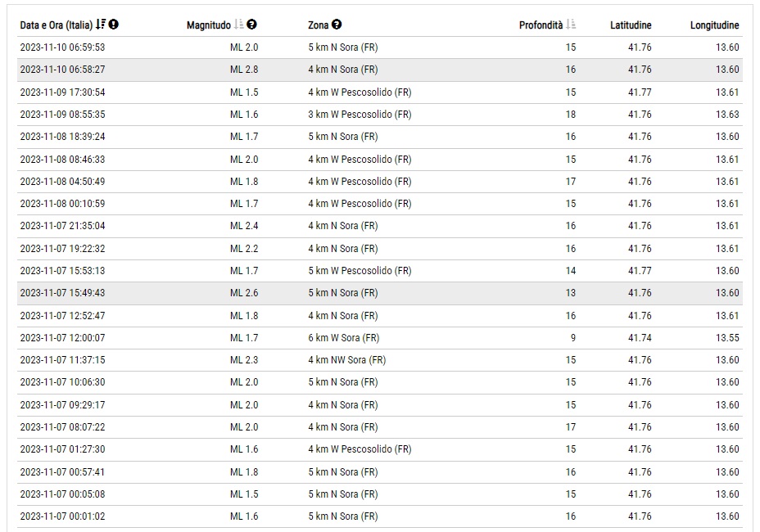Open event 2023-11-10 06:59:53
Screen dimensions: 760x532
click(x=379, y=47)
